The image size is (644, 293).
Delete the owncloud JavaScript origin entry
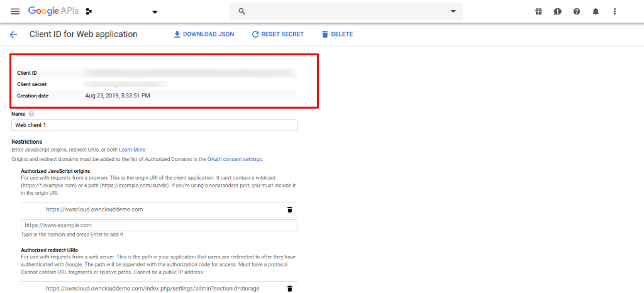289,209
